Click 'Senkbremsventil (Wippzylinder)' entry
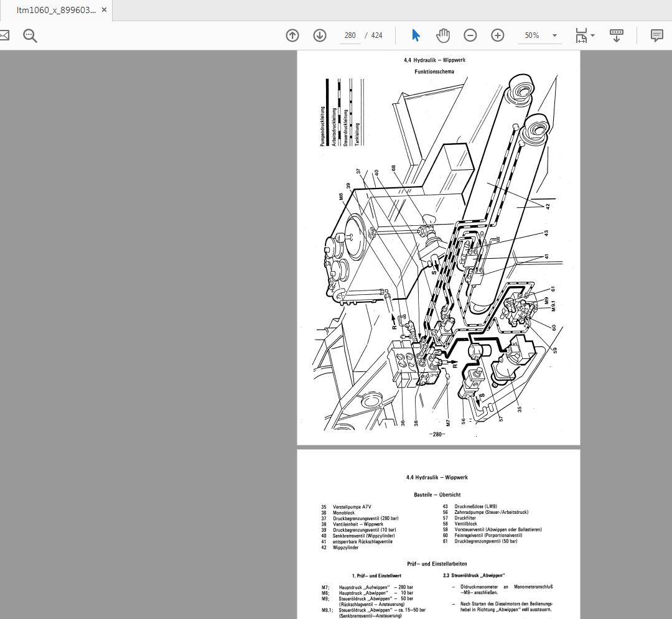This screenshot has width=672, height=619. pyautogui.click(x=364, y=536)
